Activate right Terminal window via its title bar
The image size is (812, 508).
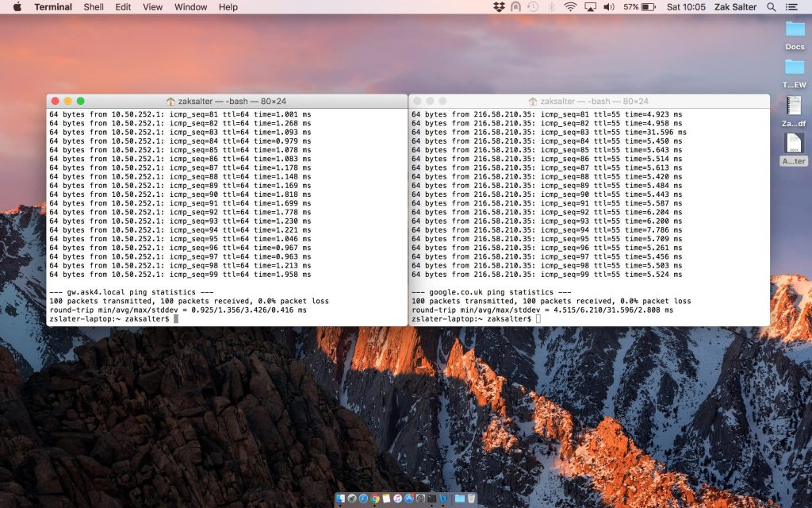[589, 101]
